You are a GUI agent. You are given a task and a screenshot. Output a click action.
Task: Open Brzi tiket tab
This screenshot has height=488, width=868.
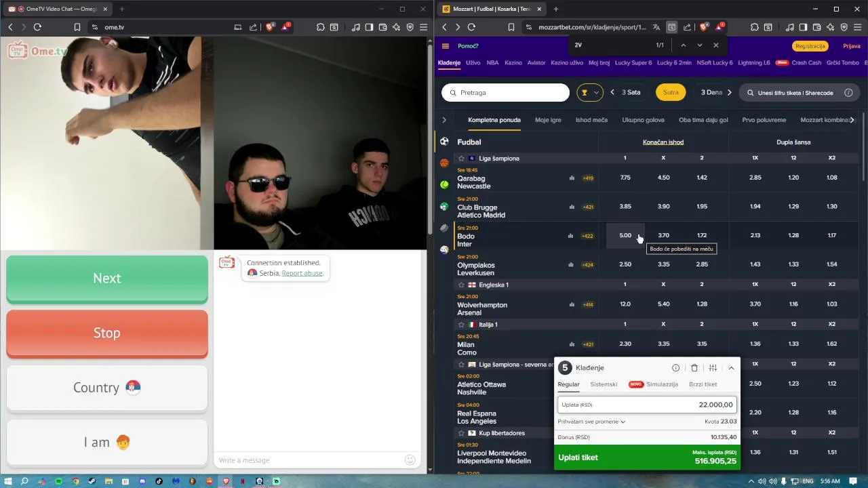point(703,384)
